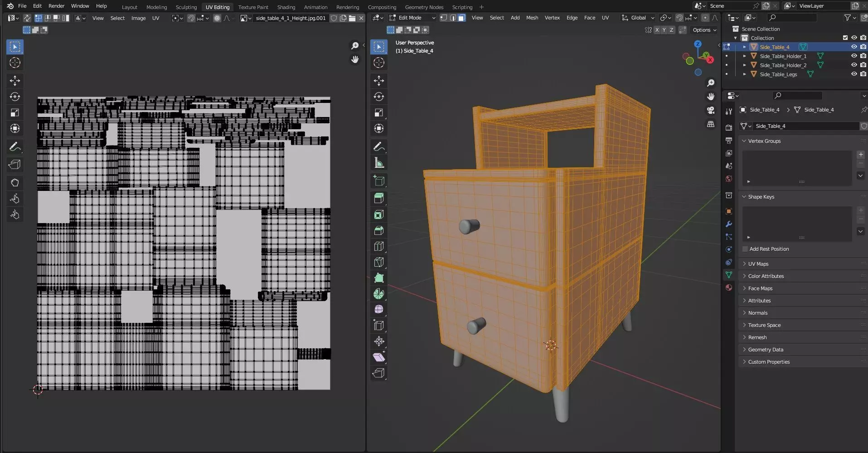Image resolution: width=868 pixels, height=453 pixels.
Task: Open the Modifiers properties tab wrench icon
Action: pos(729,224)
